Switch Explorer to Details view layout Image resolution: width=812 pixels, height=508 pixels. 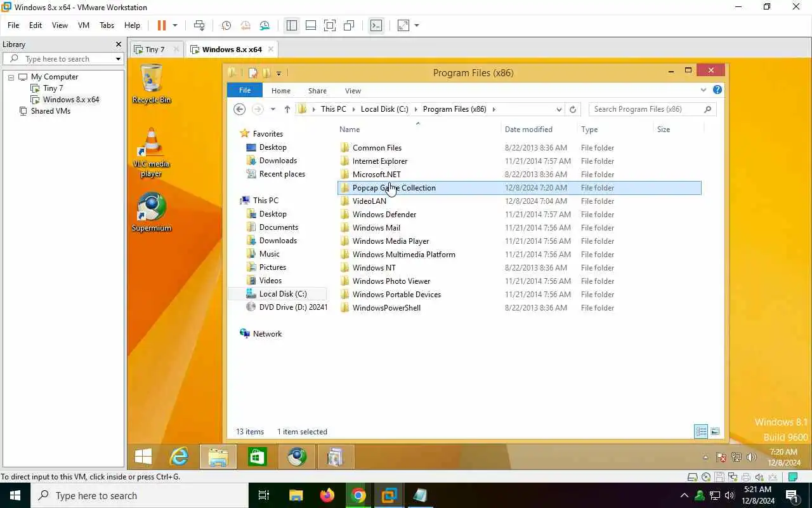coord(701,432)
